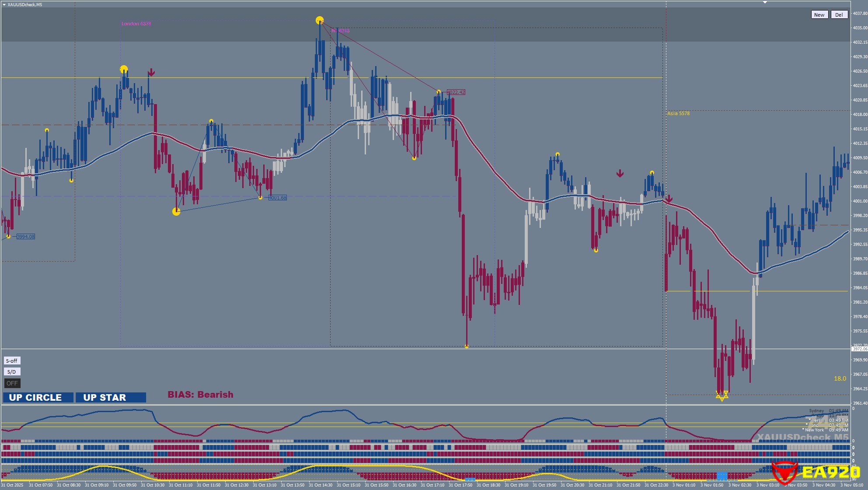Click the Asia 5578 session label

tap(678, 113)
